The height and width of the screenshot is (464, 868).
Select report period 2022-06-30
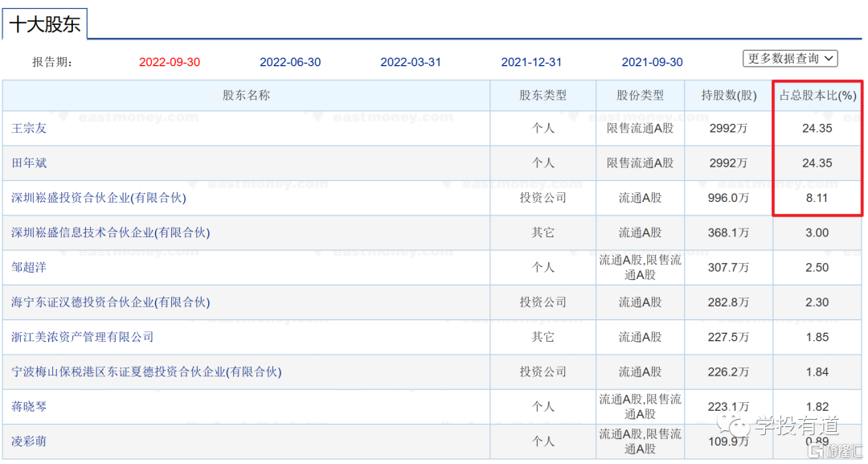pos(290,62)
